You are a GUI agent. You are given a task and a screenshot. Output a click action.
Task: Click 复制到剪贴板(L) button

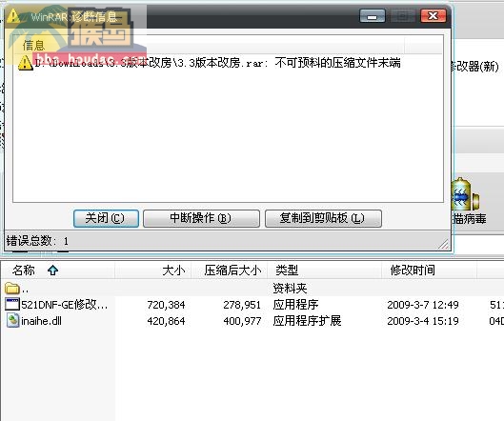tap(323, 218)
